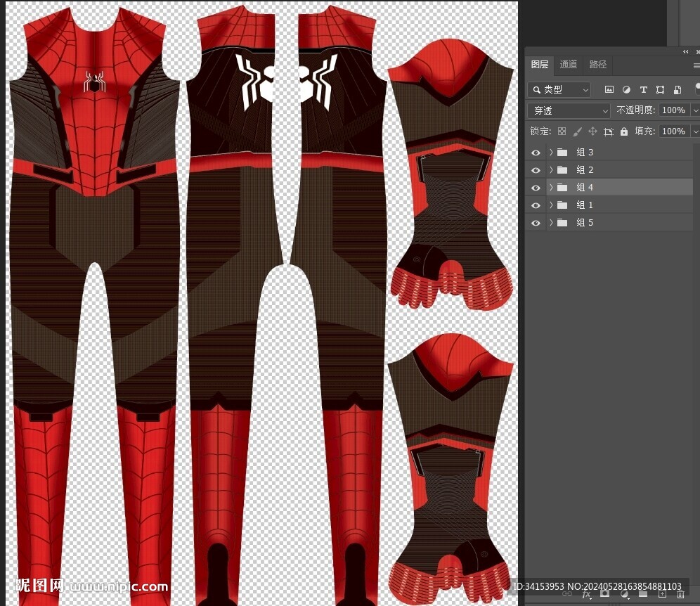Filter layers by shape type

[x=660, y=90]
